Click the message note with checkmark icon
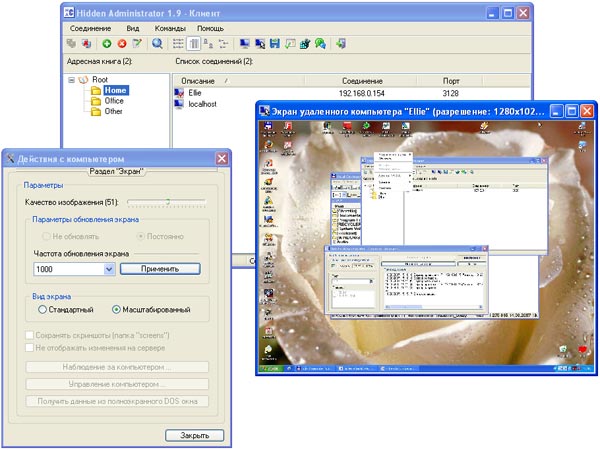This screenshot has height=450, width=600. pyautogui.click(x=290, y=44)
